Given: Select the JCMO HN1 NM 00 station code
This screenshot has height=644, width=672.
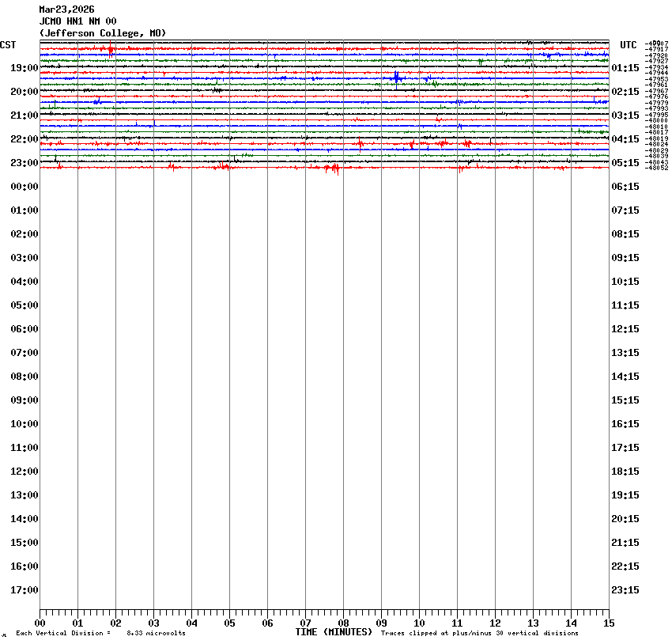Looking at the screenshot, I should pos(77,21).
